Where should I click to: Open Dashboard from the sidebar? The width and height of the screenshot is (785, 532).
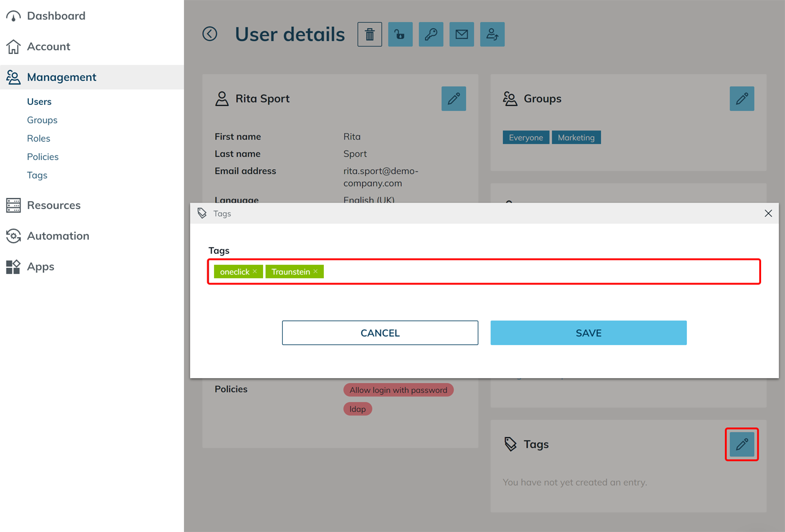point(55,16)
